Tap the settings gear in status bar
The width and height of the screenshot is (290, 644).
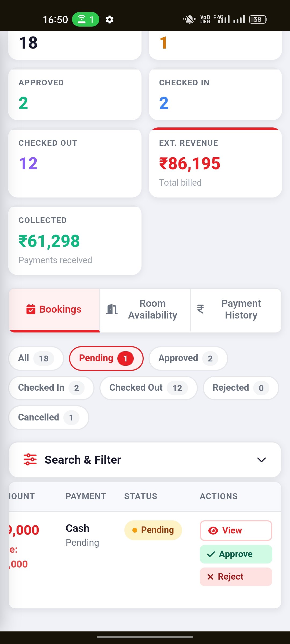(110, 20)
